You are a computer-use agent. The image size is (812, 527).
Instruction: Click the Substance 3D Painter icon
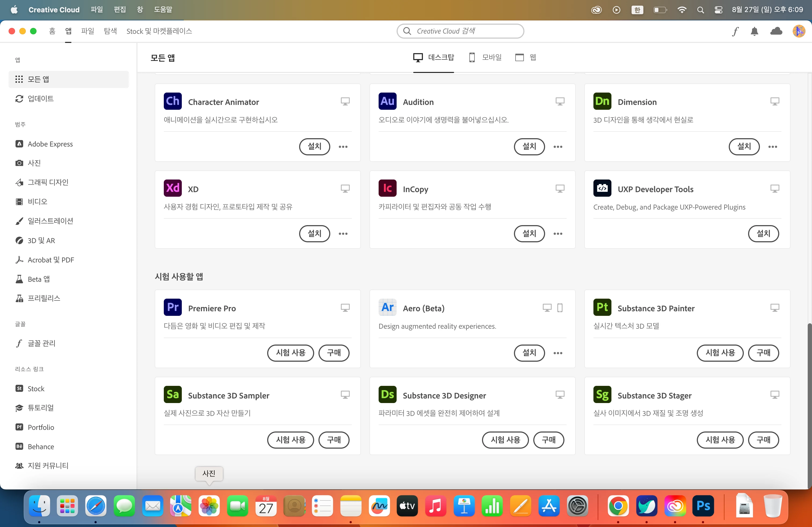pos(602,308)
